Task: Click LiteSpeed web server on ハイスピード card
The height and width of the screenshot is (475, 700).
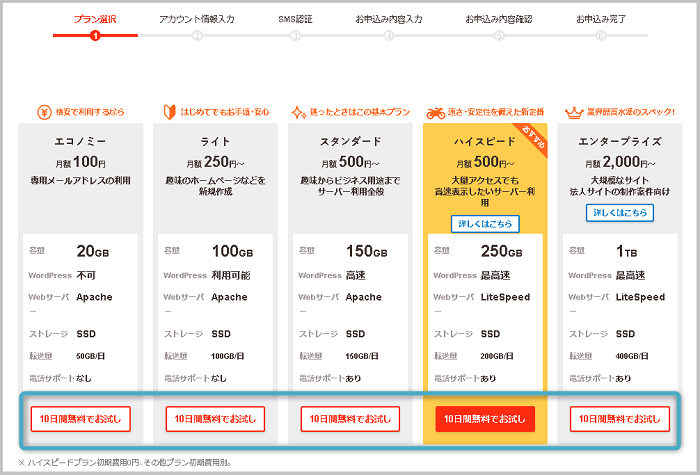Action: pyautogui.click(x=505, y=297)
